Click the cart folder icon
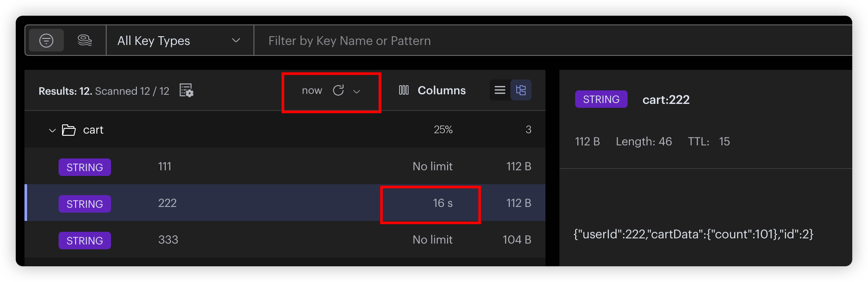Image resolution: width=868 pixels, height=282 pixels. (x=69, y=130)
